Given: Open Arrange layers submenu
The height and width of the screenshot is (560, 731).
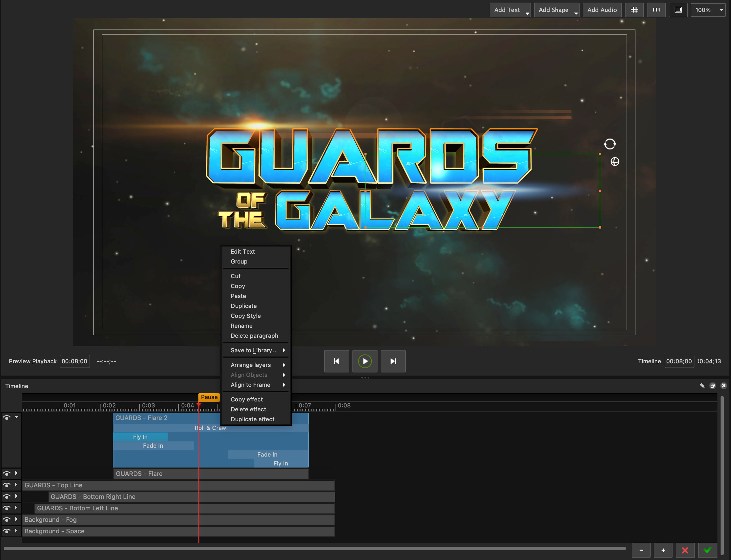Looking at the screenshot, I should tap(256, 365).
